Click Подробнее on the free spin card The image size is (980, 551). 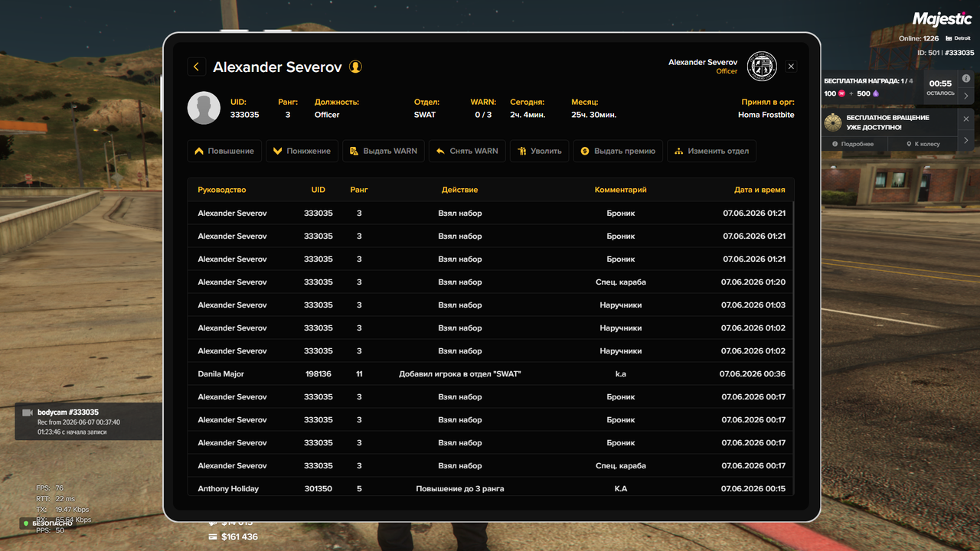[853, 144]
